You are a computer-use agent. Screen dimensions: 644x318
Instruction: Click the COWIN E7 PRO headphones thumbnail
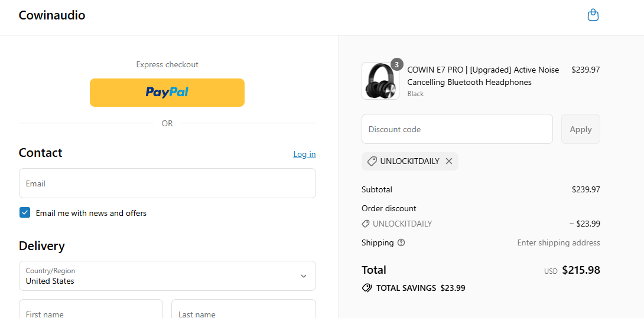pos(380,81)
